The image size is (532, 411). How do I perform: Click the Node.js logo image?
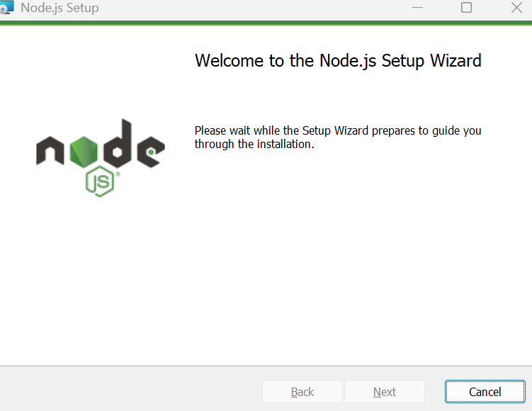(101, 158)
